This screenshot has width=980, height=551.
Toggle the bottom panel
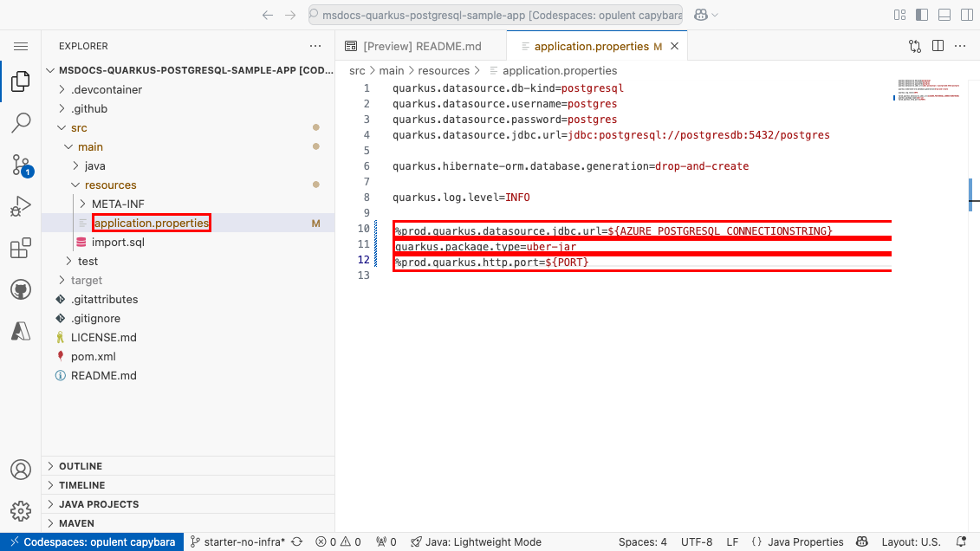pos(944,15)
